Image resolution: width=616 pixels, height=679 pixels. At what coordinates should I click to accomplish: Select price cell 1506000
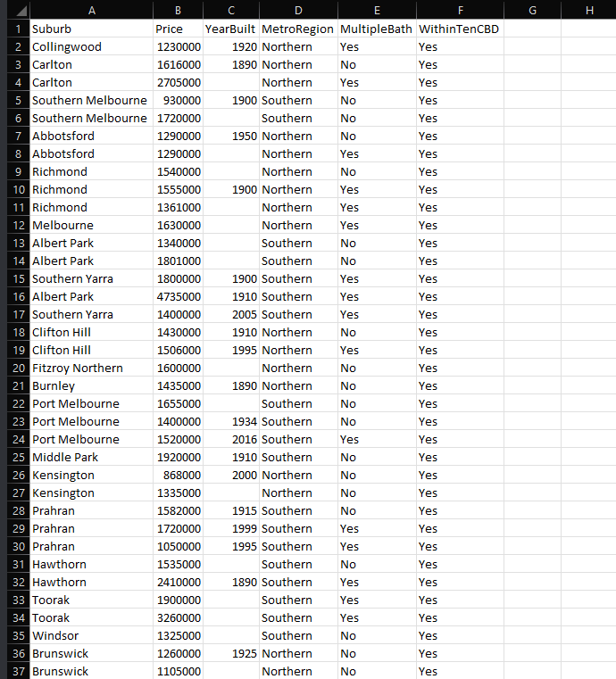[x=178, y=350]
